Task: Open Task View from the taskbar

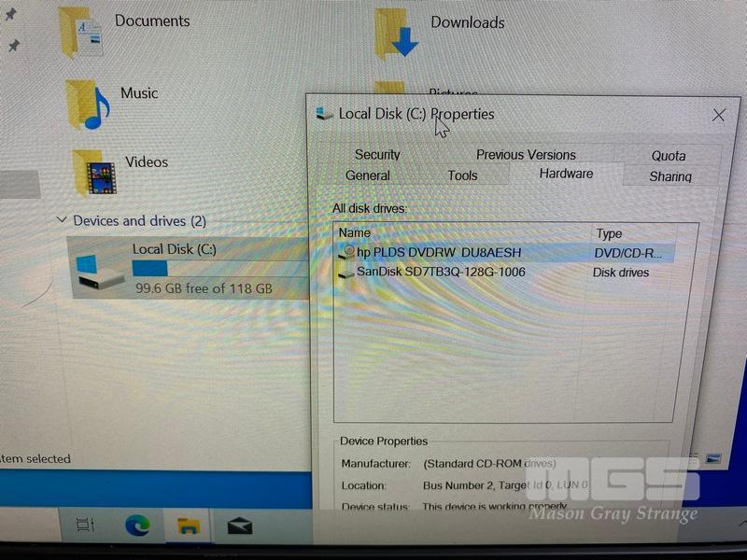Action: (x=85, y=525)
